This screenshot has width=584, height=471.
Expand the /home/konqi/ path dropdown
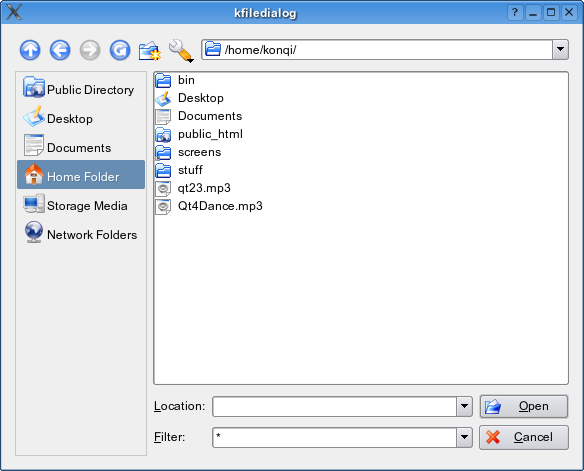click(560, 50)
